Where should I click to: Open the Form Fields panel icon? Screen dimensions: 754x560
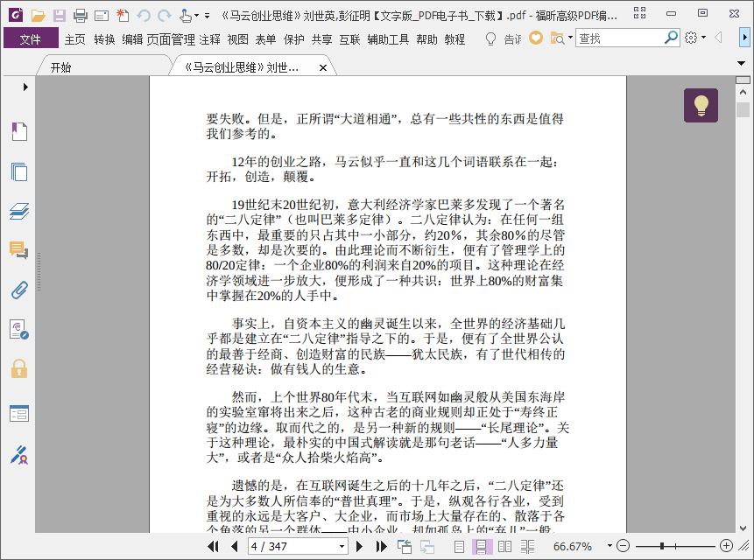click(19, 413)
